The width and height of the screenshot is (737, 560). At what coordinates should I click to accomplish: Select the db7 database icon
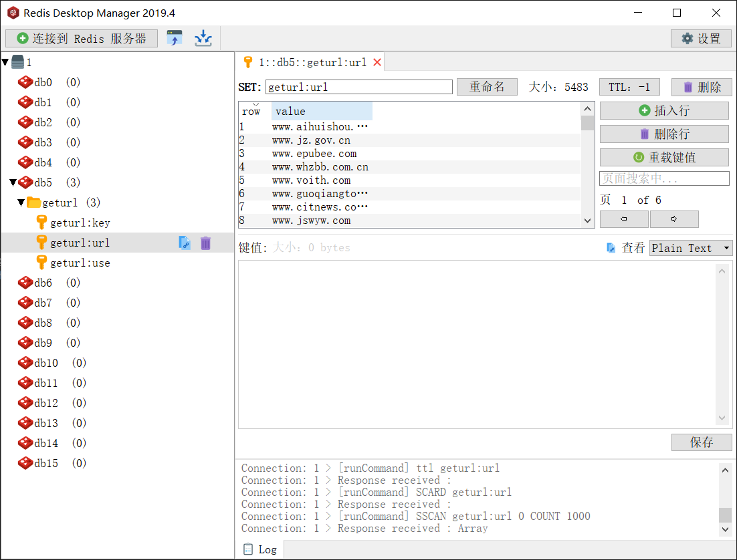25,303
